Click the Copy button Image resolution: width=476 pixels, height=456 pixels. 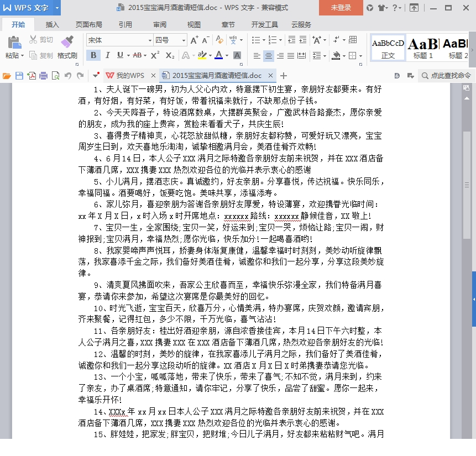[x=41, y=56]
